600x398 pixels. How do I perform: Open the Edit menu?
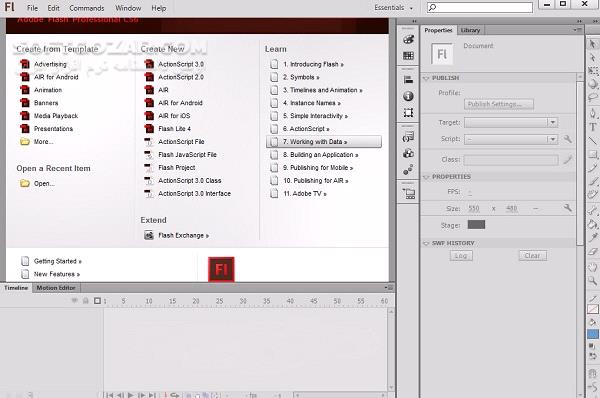click(x=54, y=8)
